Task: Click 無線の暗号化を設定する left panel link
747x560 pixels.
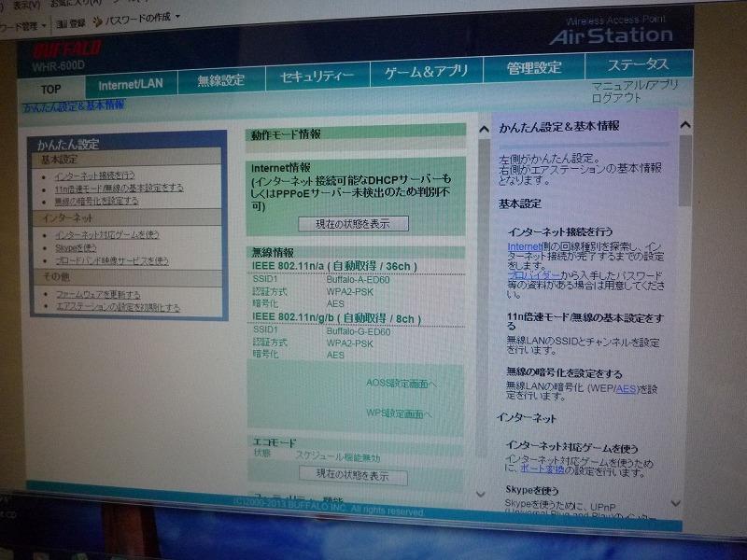Action: pos(96,202)
